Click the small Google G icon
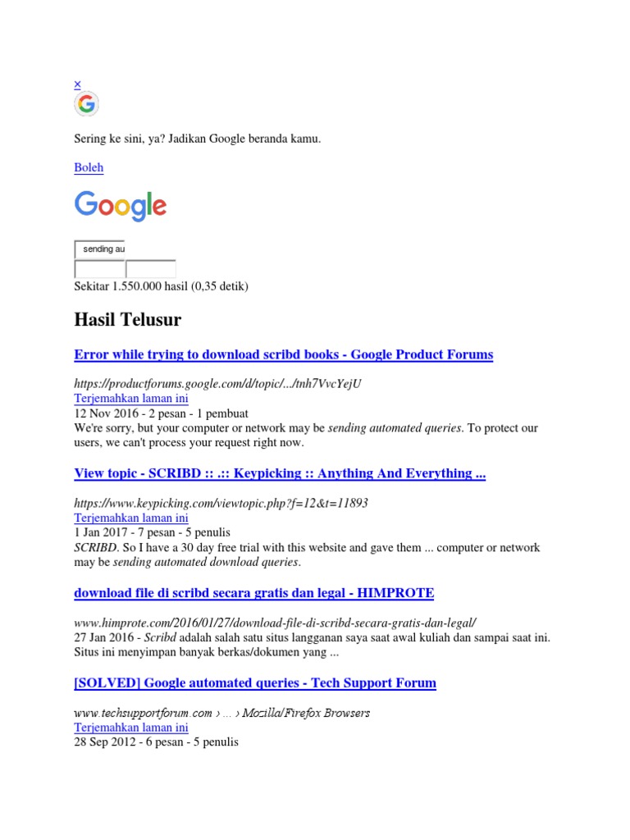 86,104
